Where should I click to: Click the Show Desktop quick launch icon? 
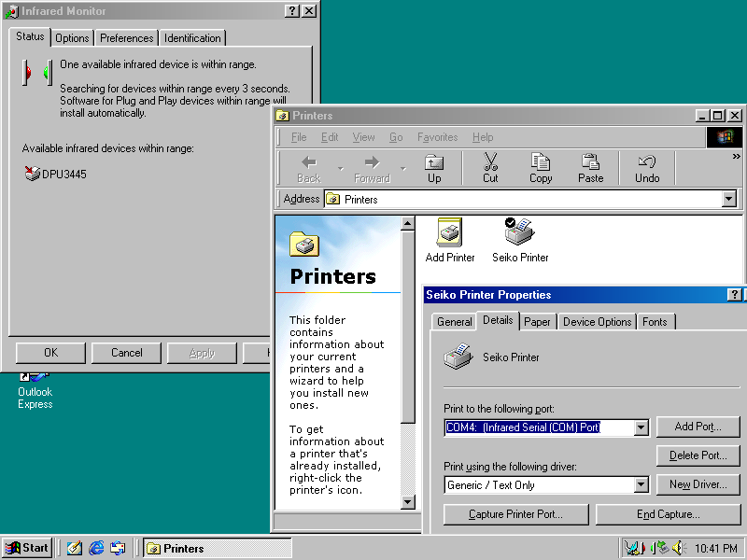(75, 548)
